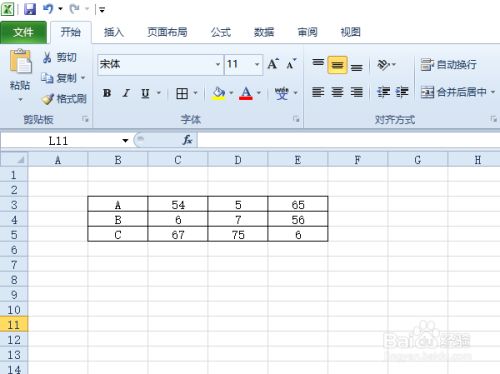Open the Customize Quick Access Toolbar arrow
The image size is (500, 374).
pyautogui.click(x=102, y=10)
